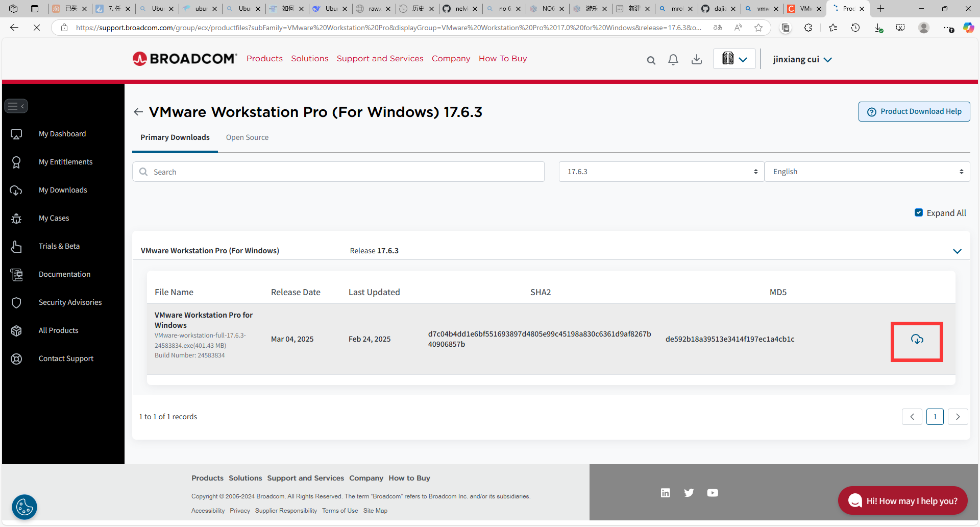Open the site search magnifier icon
This screenshot has width=980, height=527.
click(x=651, y=60)
